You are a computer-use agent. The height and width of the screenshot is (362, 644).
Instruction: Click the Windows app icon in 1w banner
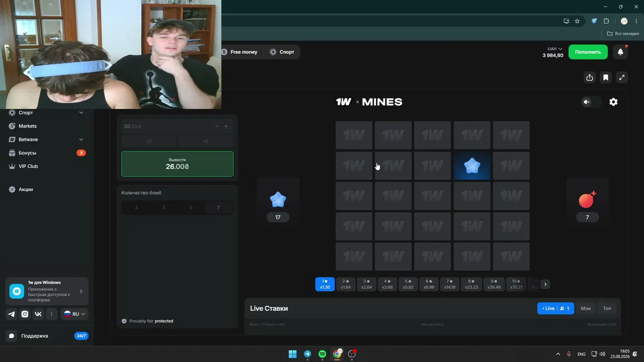[x=17, y=291]
